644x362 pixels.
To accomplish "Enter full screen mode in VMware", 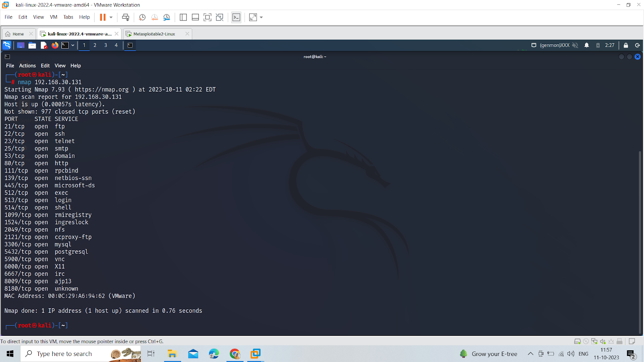I will (x=207, y=17).
